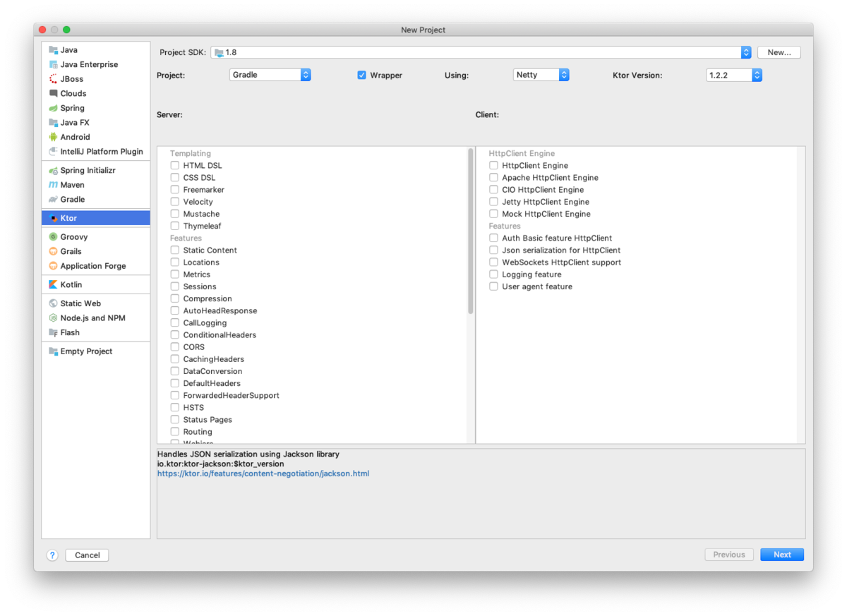
Task: Select IntelliJ Platform Plugin icon
Action: (x=53, y=152)
